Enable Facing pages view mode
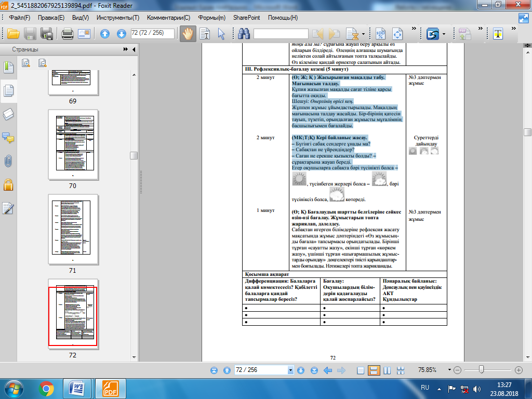The image size is (532, 399). point(387,370)
